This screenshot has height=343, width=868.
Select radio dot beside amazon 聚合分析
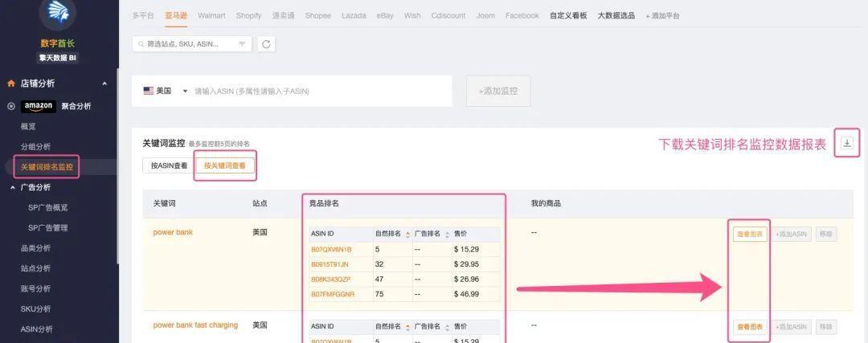pos(10,106)
